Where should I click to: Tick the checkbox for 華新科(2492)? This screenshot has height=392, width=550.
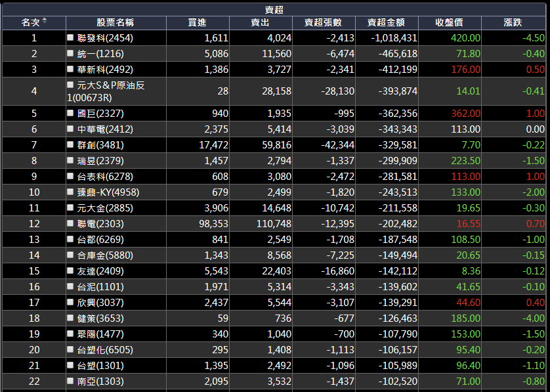coord(70,68)
